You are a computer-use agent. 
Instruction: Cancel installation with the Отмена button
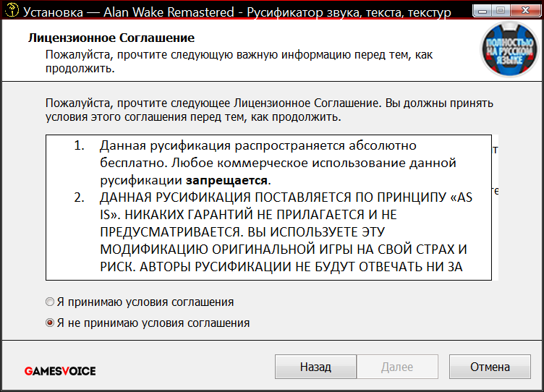coord(490,367)
